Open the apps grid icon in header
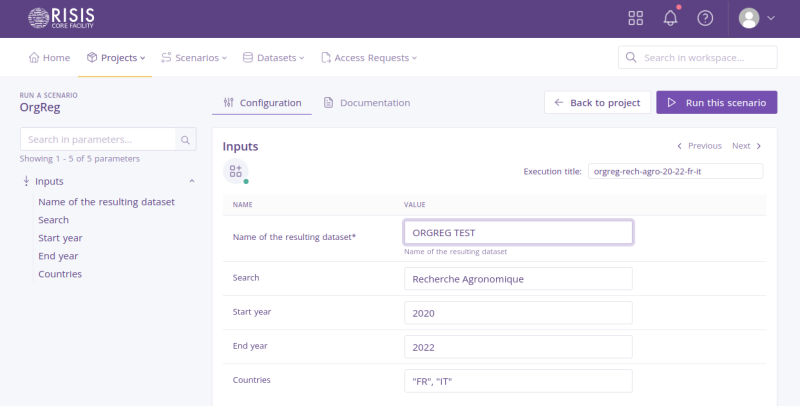 636,18
